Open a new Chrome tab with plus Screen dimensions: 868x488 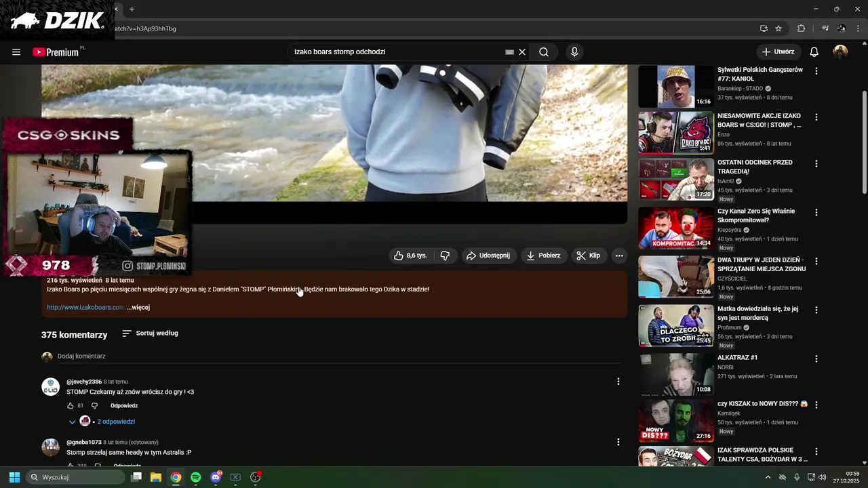(x=132, y=9)
